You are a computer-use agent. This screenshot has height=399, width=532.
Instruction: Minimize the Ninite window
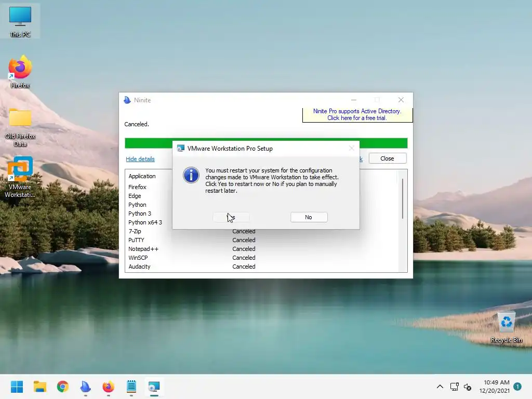pyautogui.click(x=354, y=100)
